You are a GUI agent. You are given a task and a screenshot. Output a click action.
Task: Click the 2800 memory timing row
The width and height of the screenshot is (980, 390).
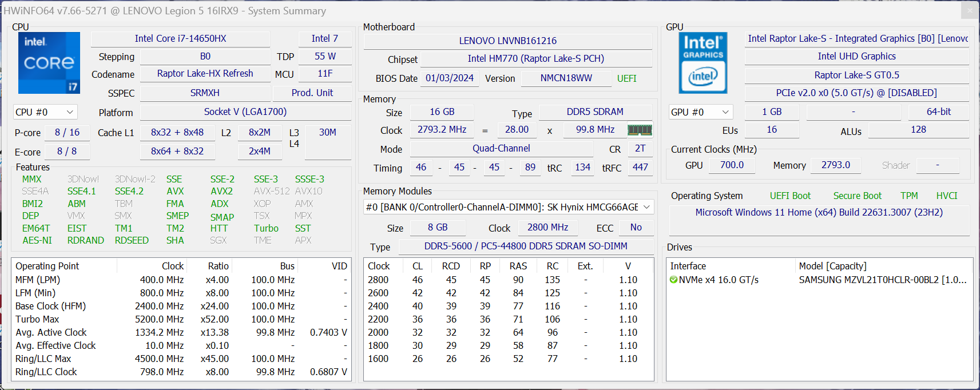click(509, 280)
